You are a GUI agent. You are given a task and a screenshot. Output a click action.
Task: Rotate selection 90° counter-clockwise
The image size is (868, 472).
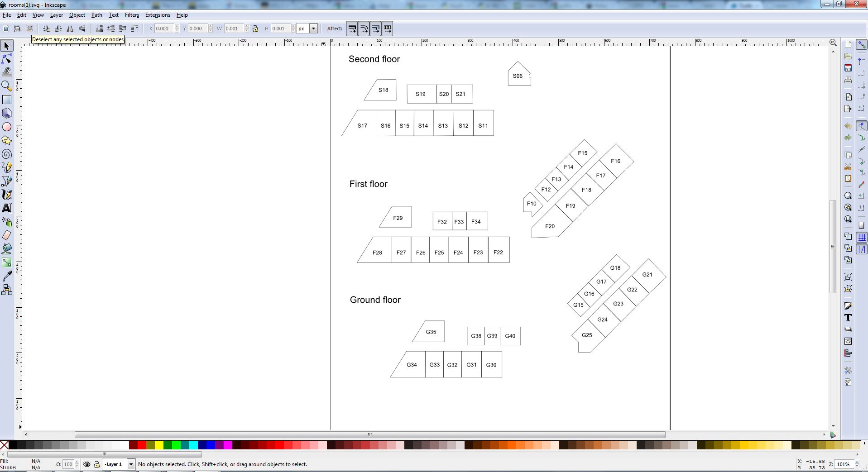click(46, 29)
